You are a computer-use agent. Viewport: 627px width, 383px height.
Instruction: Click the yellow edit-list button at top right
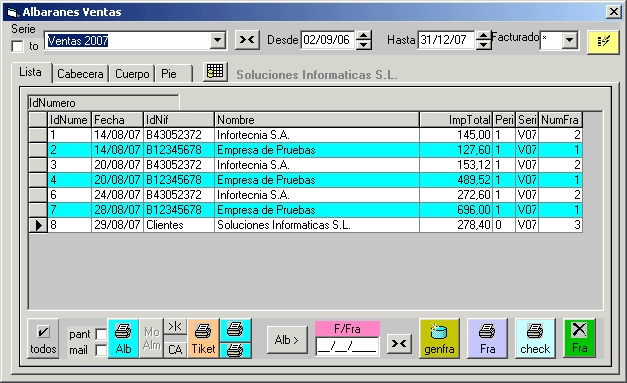point(603,42)
